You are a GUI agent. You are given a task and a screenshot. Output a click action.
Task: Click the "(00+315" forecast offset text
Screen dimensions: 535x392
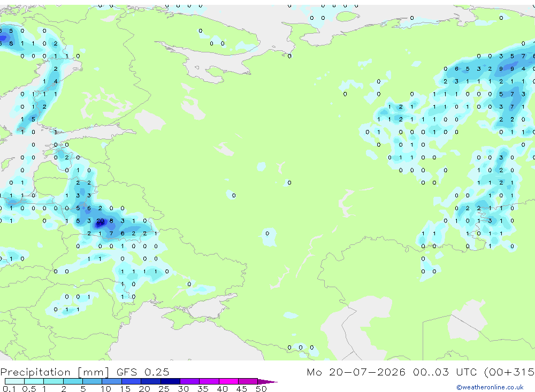pyautogui.click(x=509, y=372)
